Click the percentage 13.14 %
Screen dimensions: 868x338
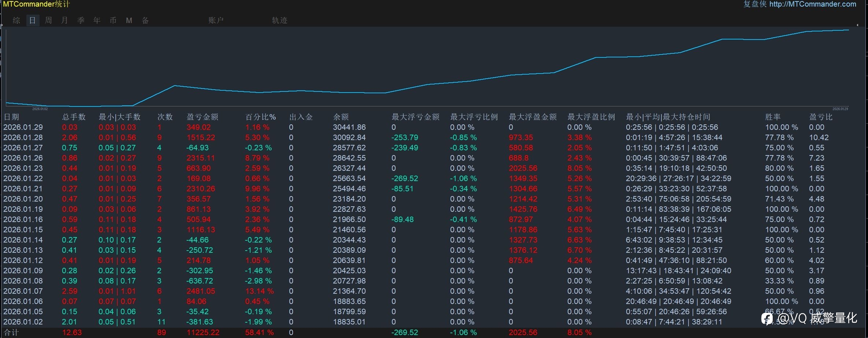tap(259, 291)
